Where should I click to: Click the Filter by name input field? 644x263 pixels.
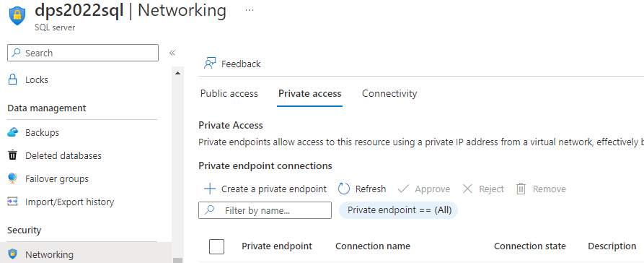pyautogui.click(x=265, y=210)
